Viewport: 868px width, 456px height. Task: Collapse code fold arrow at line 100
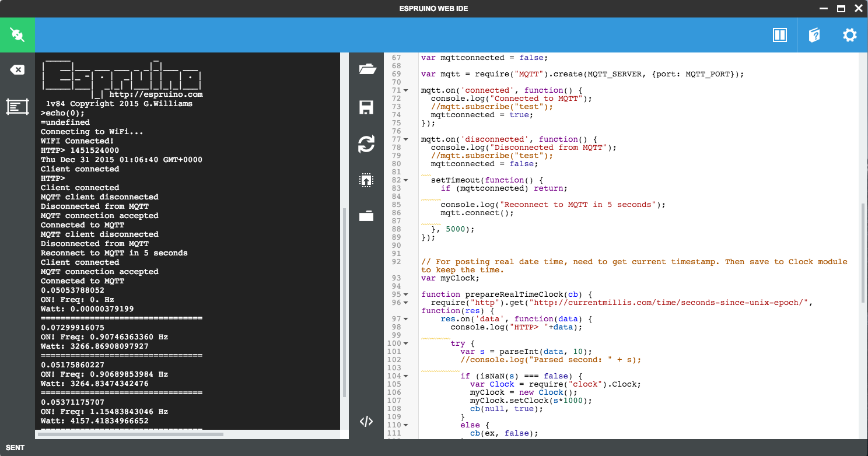pos(407,343)
